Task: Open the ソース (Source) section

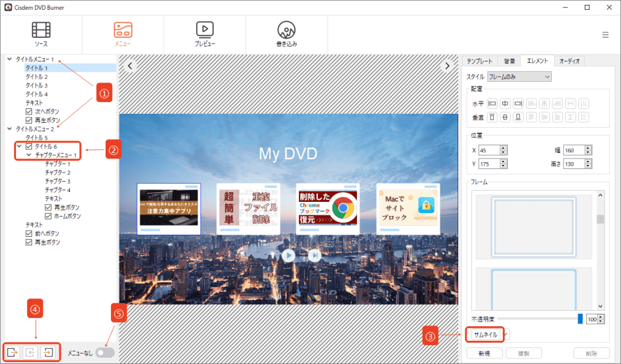Action: pyautogui.click(x=41, y=34)
